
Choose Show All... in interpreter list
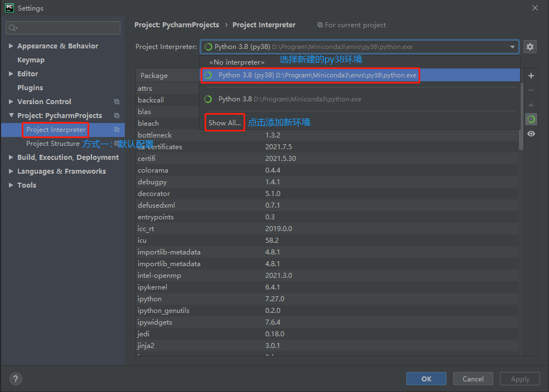click(225, 122)
